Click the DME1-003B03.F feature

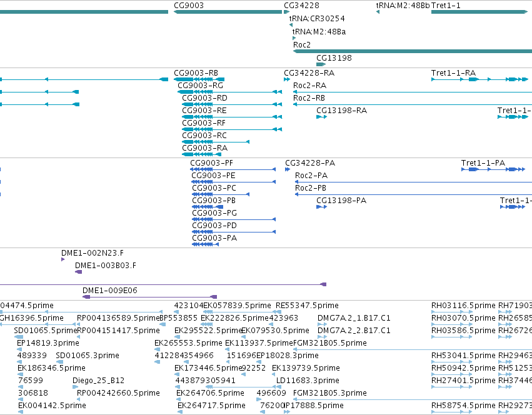point(78,272)
